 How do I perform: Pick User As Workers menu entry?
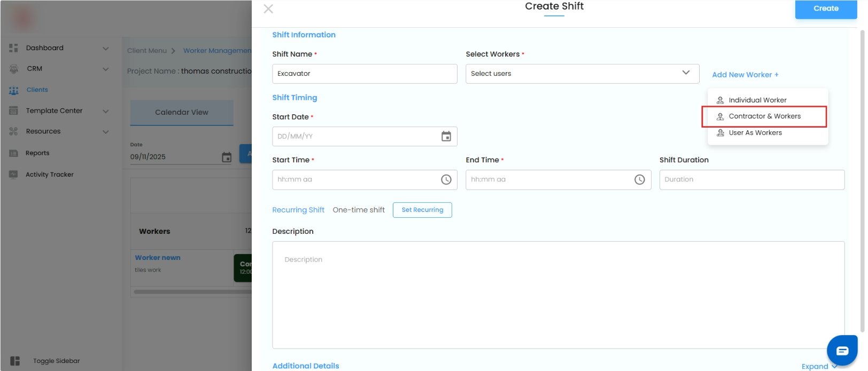point(755,133)
